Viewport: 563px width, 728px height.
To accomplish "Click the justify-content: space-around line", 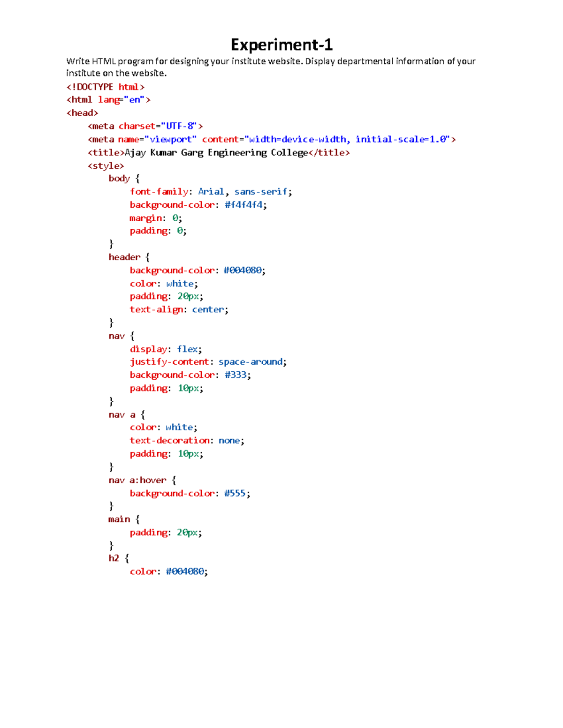I will (x=208, y=362).
